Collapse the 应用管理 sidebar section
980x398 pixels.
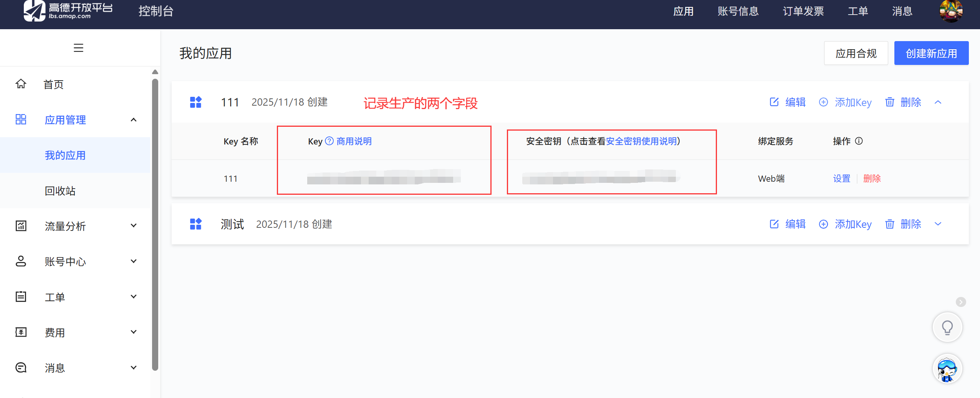(133, 120)
